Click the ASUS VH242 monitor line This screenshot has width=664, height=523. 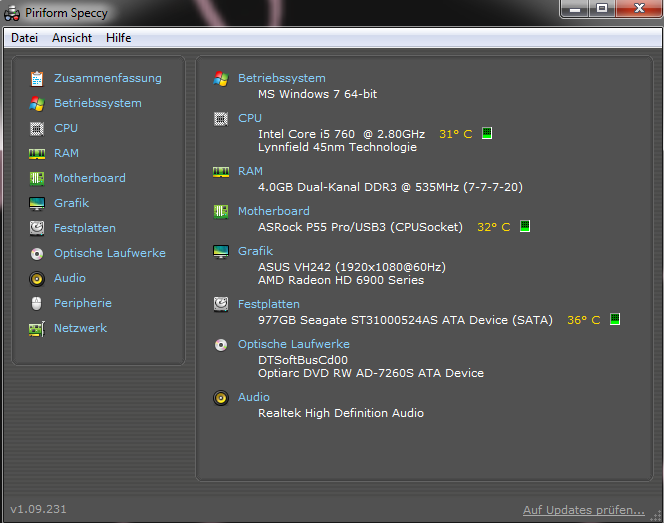352,267
